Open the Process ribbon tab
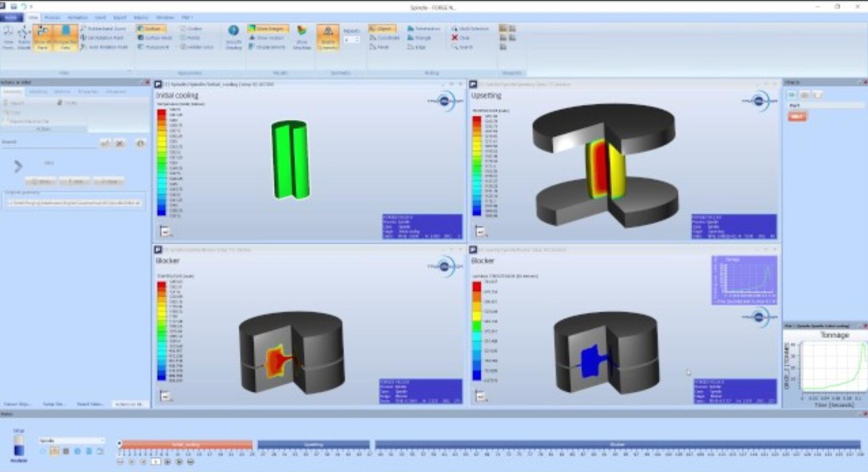868x472 pixels. tap(52, 17)
